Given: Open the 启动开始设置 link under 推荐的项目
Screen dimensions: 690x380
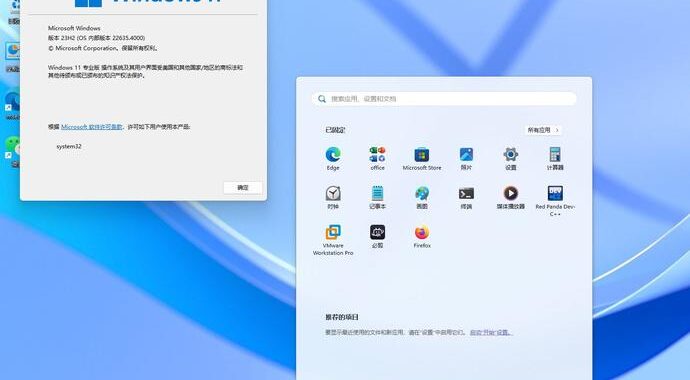Looking at the screenshot, I should (x=490, y=332).
